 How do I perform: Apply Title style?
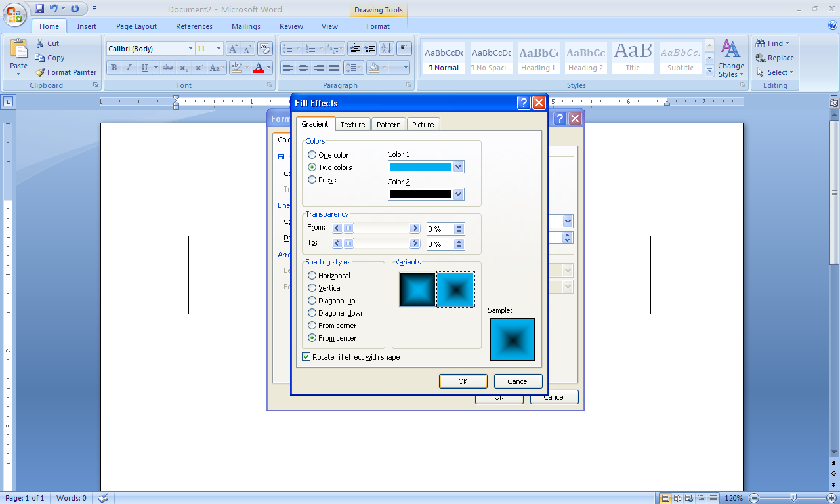tap(633, 58)
